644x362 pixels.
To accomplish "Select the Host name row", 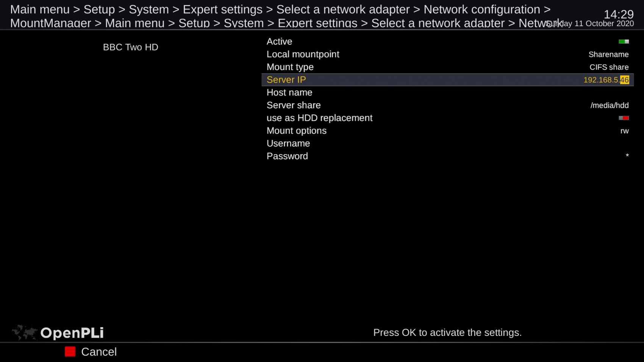I will (x=289, y=93).
